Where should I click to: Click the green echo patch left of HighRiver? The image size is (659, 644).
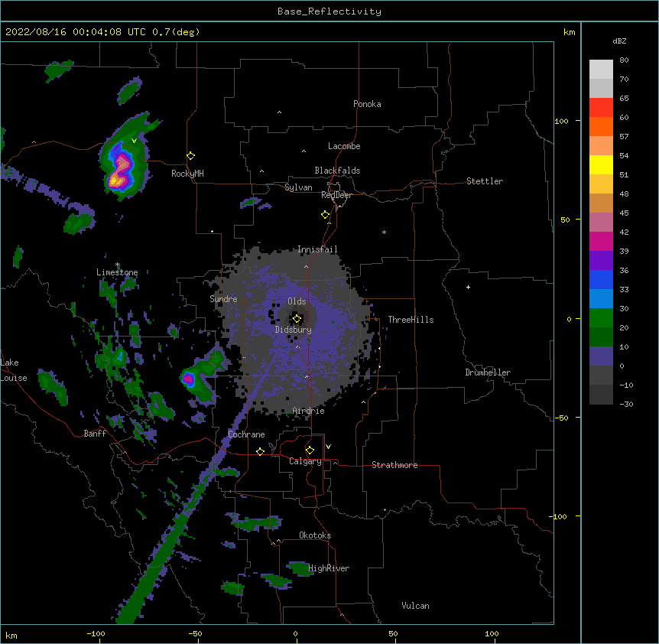point(300,568)
